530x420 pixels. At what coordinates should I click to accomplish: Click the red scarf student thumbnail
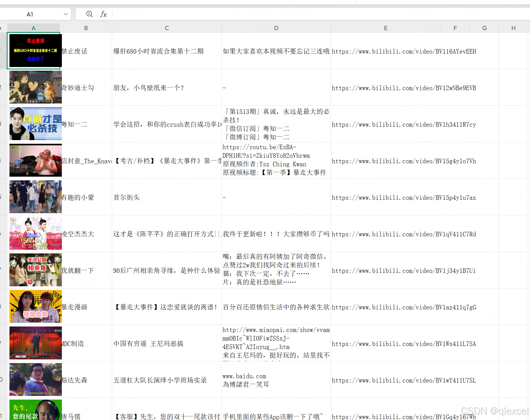(x=35, y=379)
